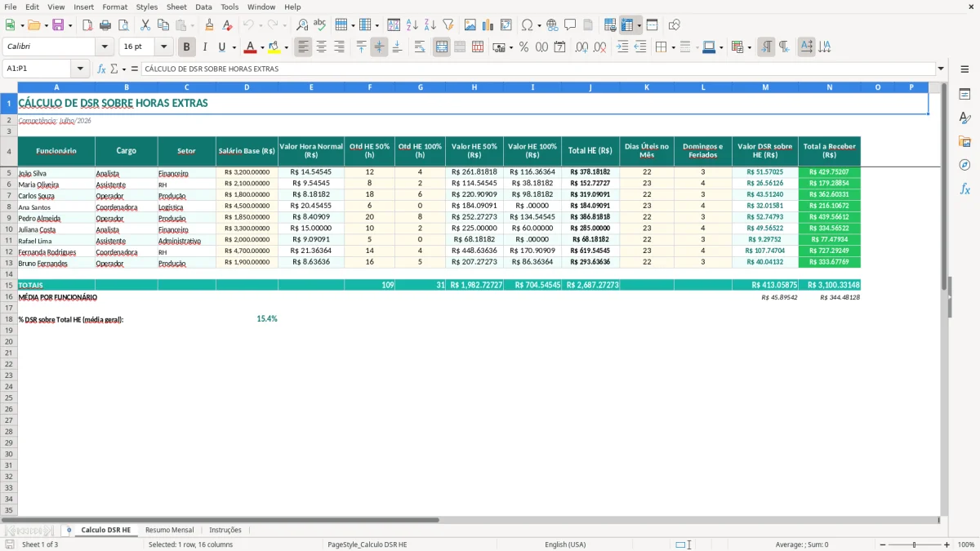The height and width of the screenshot is (551, 980).
Task: Insert a pivot table
Action: pyautogui.click(x=506, y=25)
